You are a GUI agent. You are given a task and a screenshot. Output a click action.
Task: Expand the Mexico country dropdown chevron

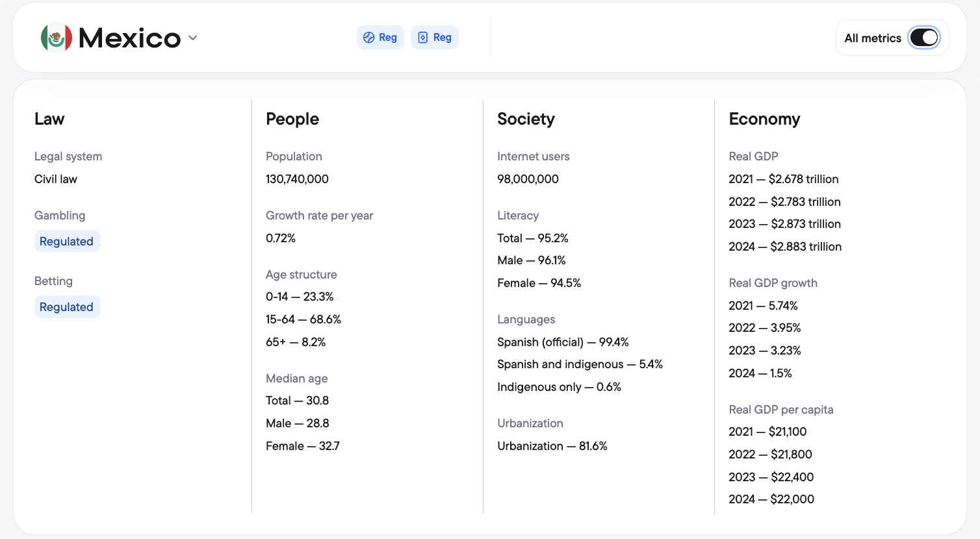(192, 38)
